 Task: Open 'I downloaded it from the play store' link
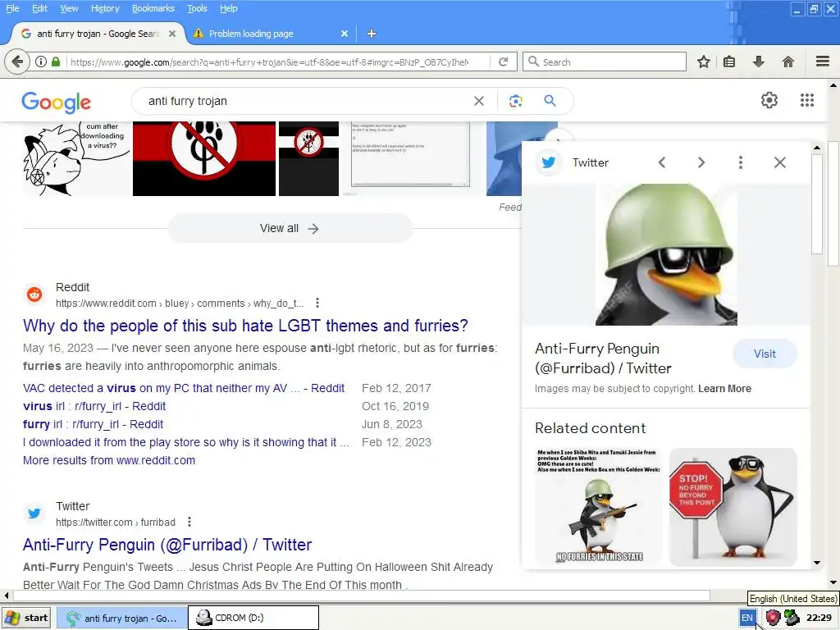[186, 442]
